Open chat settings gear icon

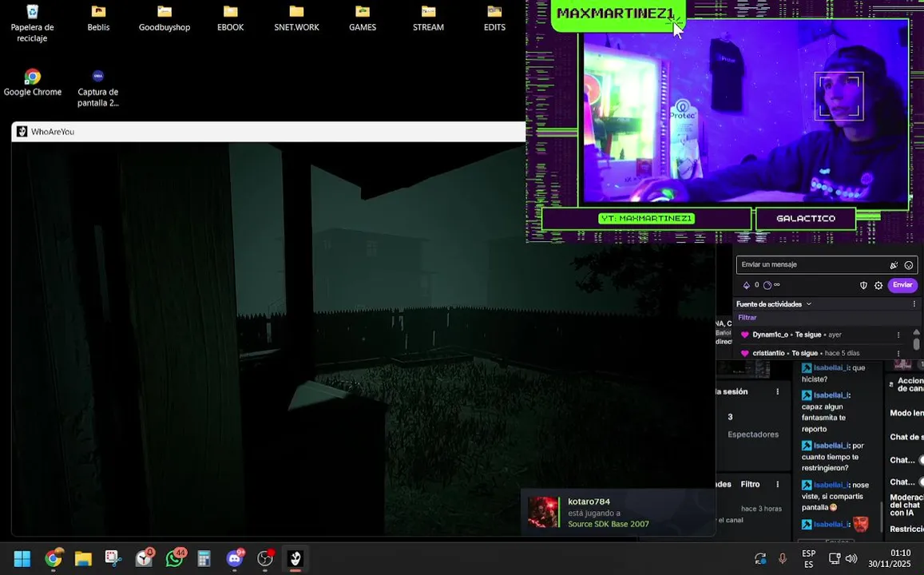tap(878, 285)
